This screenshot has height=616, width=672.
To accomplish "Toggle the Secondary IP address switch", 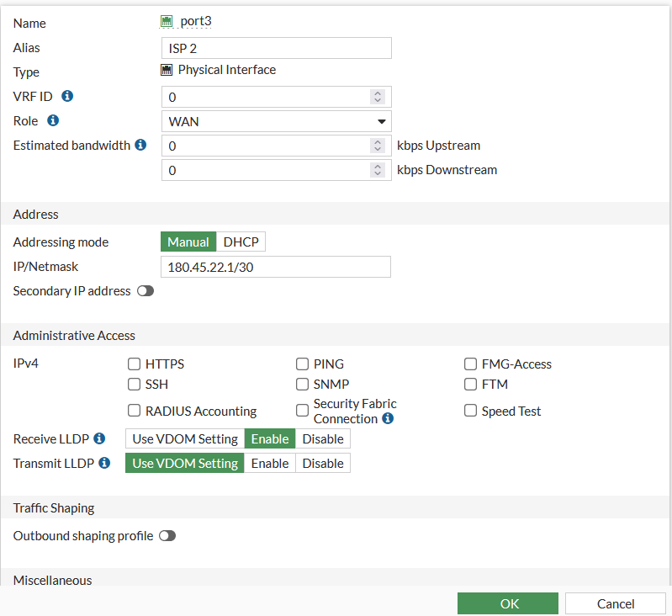I will coord(146,291).
